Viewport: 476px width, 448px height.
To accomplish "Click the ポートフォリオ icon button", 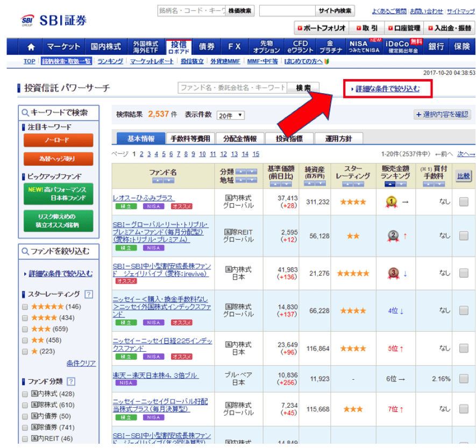I will coord(320,28).
